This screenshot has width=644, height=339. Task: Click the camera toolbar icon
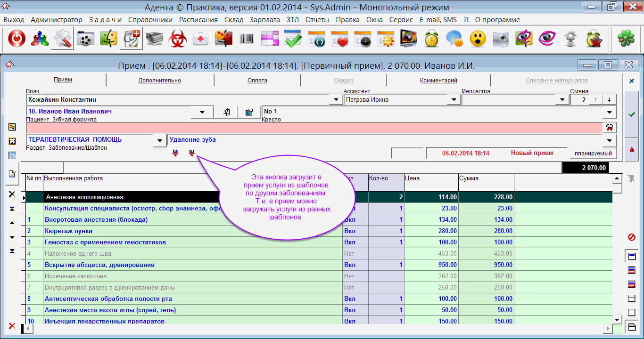[x=501, y=39]
